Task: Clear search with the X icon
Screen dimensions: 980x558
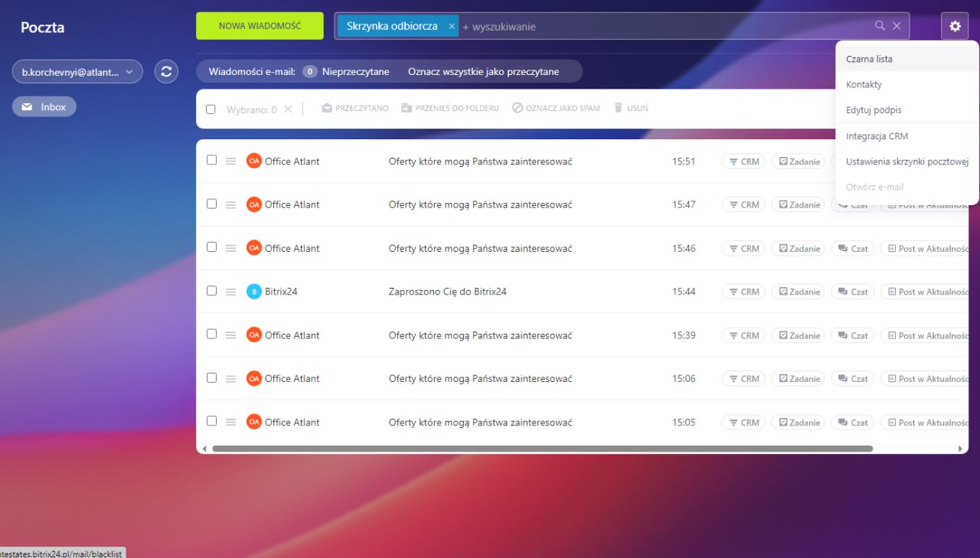Action: [897, 26]
